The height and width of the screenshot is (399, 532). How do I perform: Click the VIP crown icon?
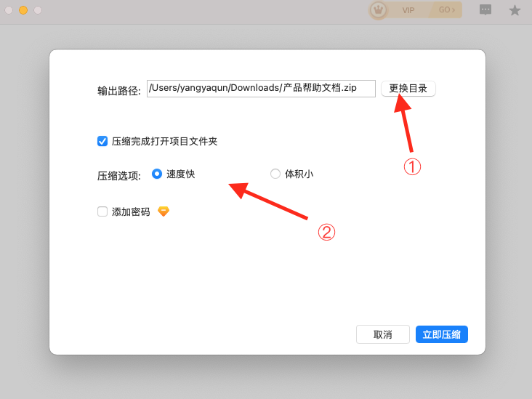(378, 10)
